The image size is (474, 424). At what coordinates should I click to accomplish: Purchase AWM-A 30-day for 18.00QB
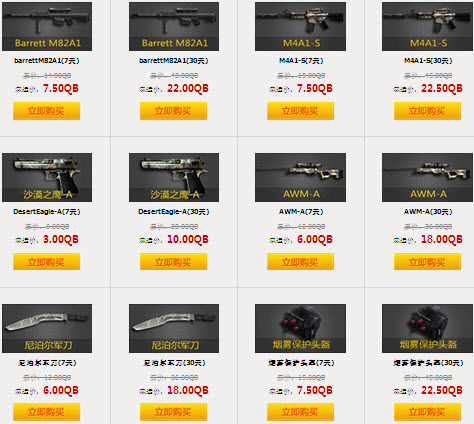click(x=427, y=262)
